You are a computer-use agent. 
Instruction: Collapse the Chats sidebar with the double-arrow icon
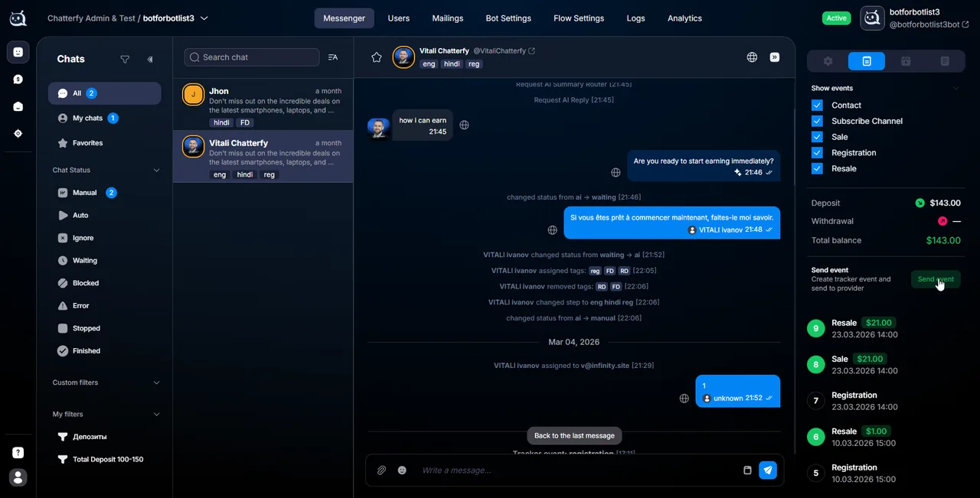(x=150, y=59)
